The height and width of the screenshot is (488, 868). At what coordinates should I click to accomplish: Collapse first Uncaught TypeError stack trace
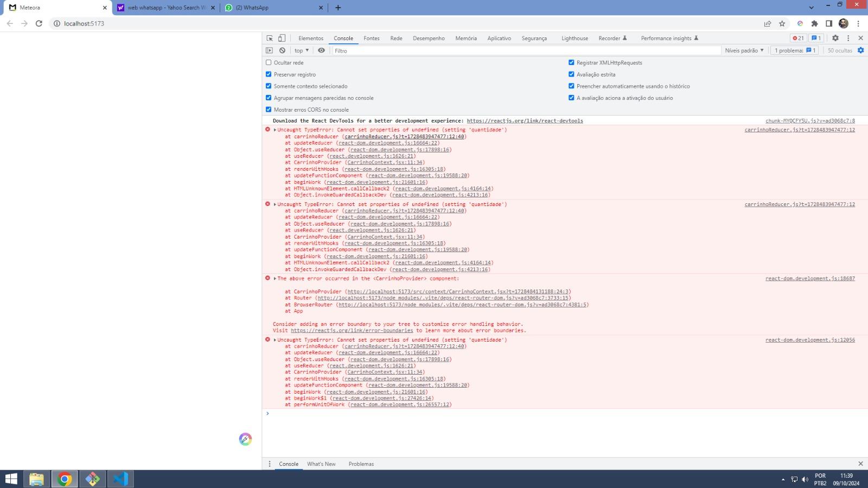click(275, 130)
